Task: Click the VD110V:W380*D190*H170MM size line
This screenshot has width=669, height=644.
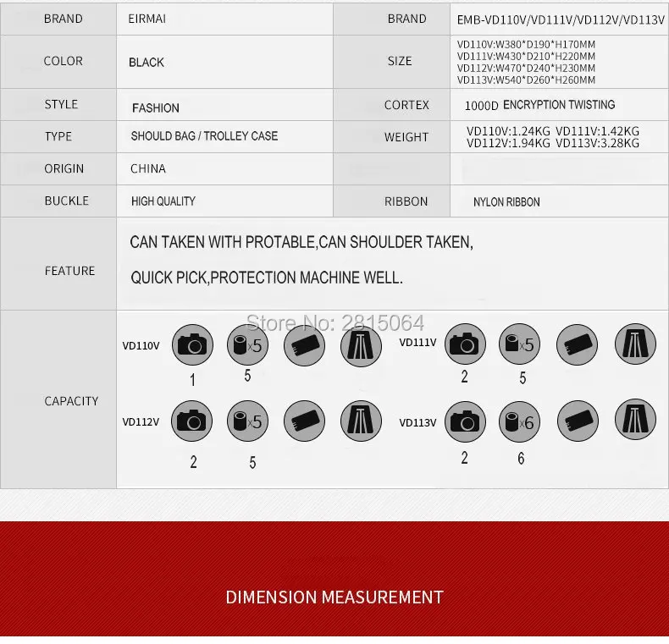Action: (x=526, y=44)
